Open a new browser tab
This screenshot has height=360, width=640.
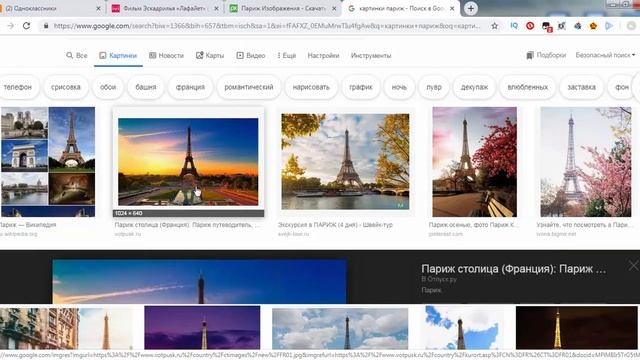coord(471,8)
